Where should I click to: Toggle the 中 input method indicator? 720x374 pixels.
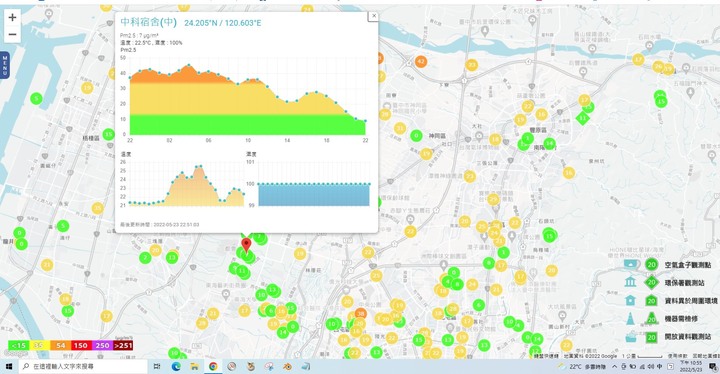pyautogui.click(x=660, y=367)
